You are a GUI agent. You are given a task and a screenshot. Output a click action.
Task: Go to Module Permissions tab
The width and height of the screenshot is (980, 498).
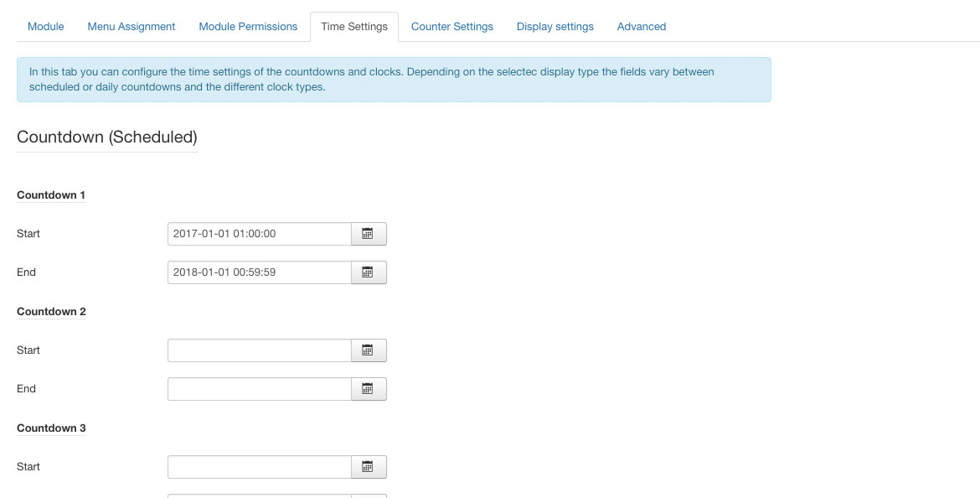[x=248, y=27]
